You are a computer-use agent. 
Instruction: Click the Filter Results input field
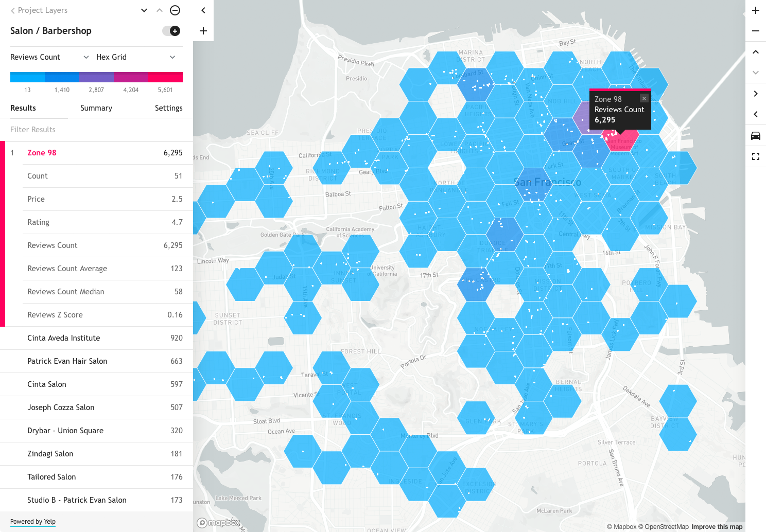click(x=96, y=130)
